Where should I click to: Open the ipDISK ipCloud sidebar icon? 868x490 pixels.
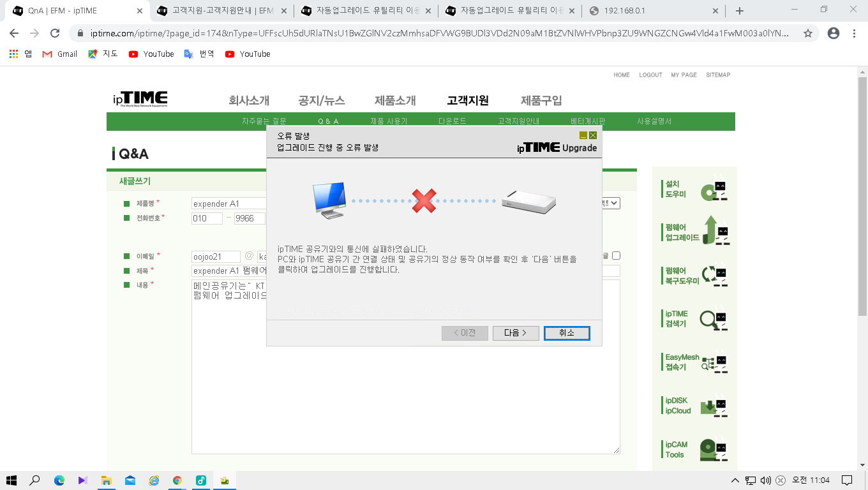tap(696, 406)
